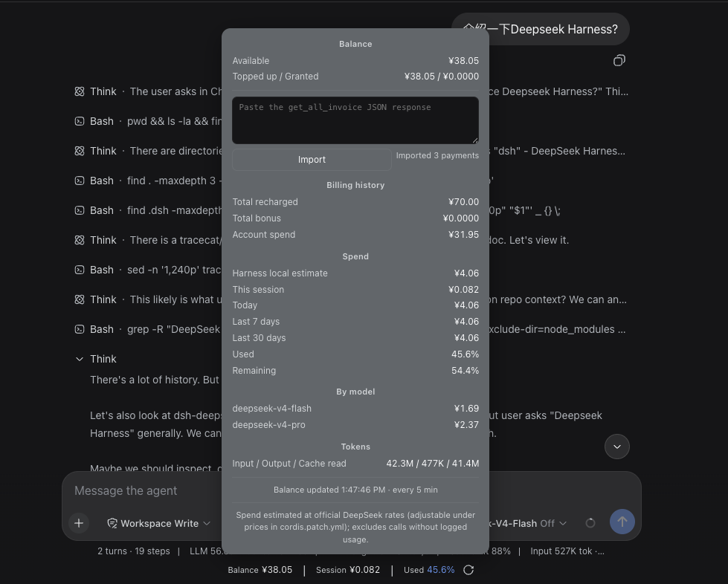Click the 'Topped up / Granted' row label
Viewport: 728px width, 584px height.
[275, 77]
